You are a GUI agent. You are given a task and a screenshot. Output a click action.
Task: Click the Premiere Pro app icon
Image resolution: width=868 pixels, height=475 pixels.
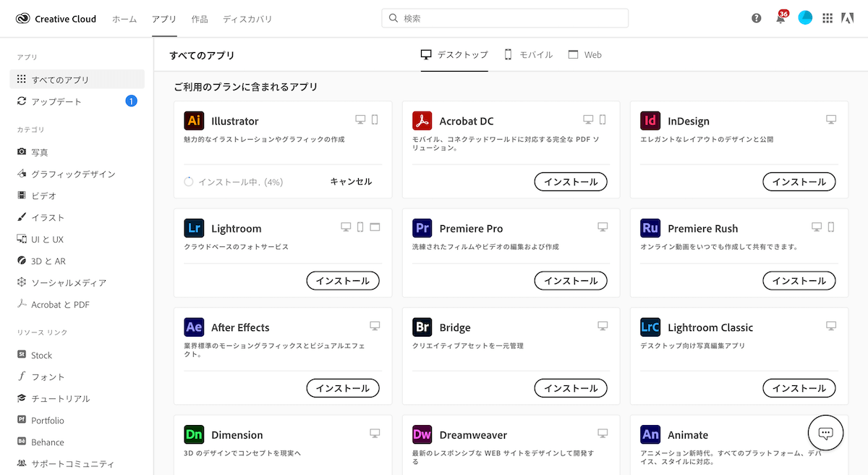[422, 229]
